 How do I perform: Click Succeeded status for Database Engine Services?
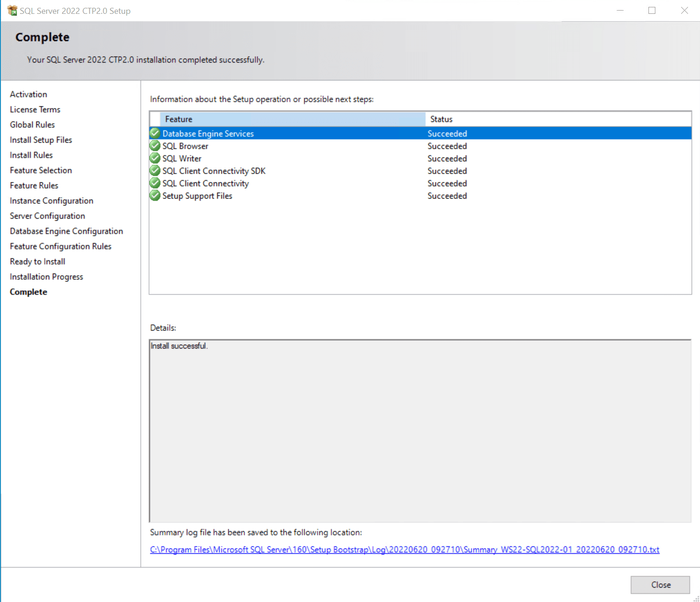[447, 134]
